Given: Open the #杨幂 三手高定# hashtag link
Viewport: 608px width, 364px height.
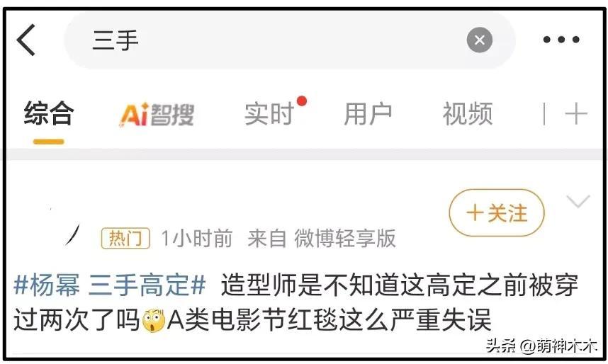Looking at the screenshot, I should pyautogui.click(x=110, y=285).
